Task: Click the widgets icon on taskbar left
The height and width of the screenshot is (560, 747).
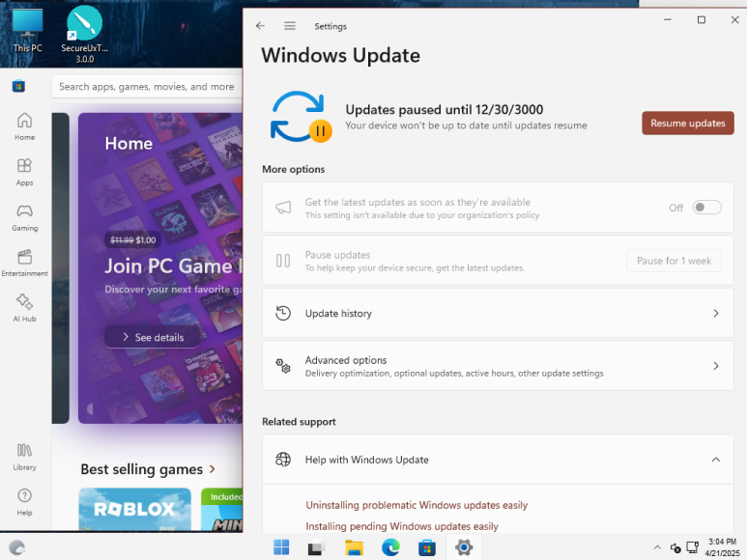Action: pos(17,547)
